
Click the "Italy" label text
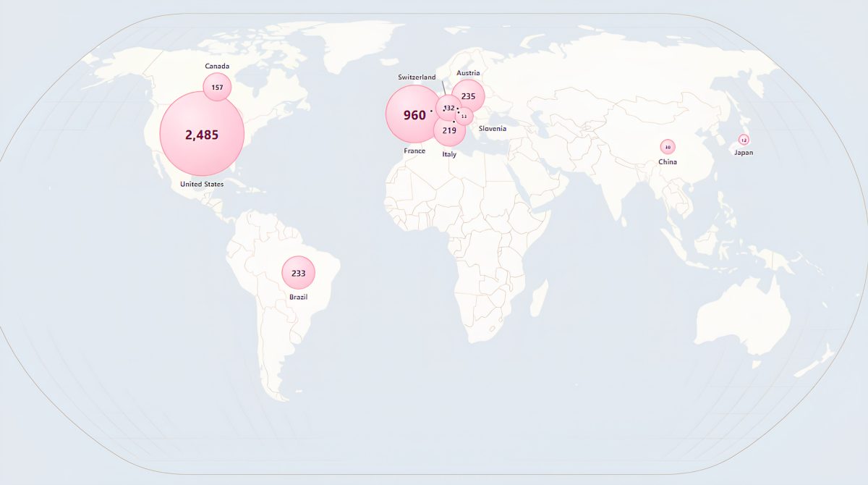pos(449,154)
